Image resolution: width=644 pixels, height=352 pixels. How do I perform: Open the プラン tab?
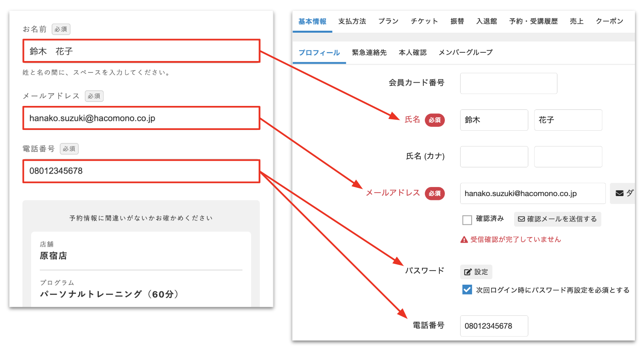(x=388, y=21)
